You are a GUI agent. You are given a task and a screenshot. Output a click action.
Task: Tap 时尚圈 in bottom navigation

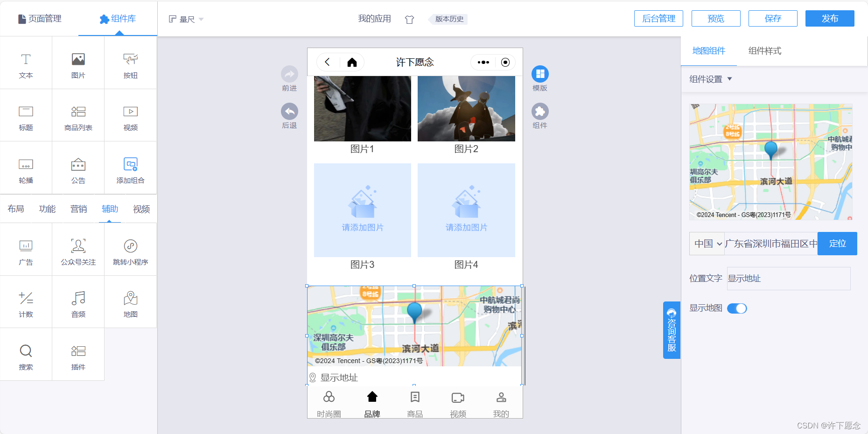[329, 405]
